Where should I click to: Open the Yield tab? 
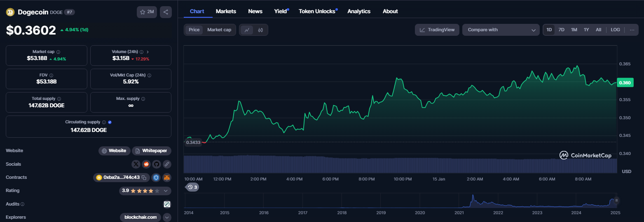point(281,11)
